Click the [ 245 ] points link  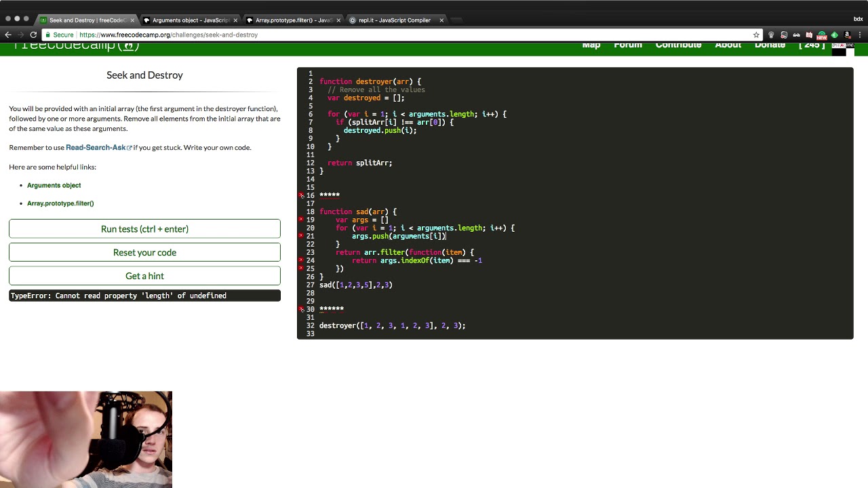[812, 45]
